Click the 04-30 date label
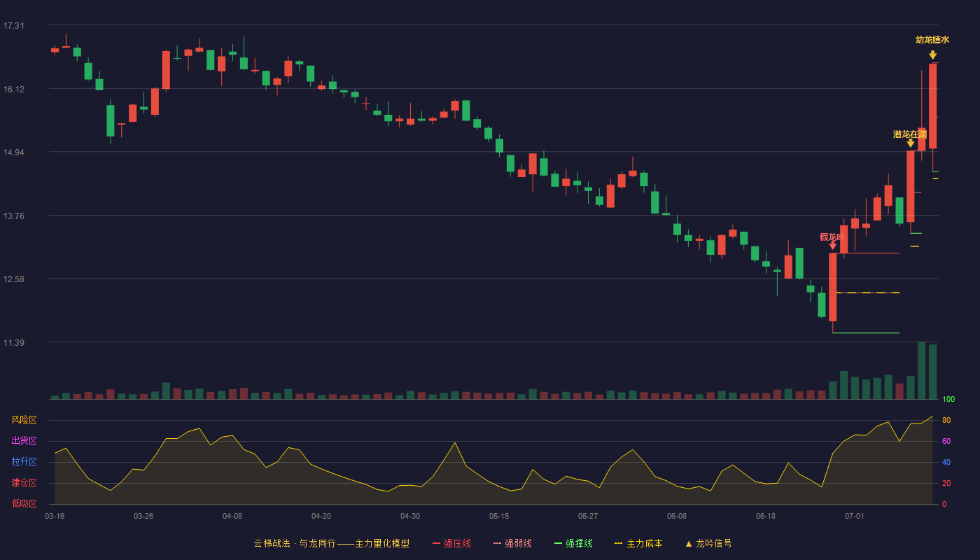 pos(410,516)
